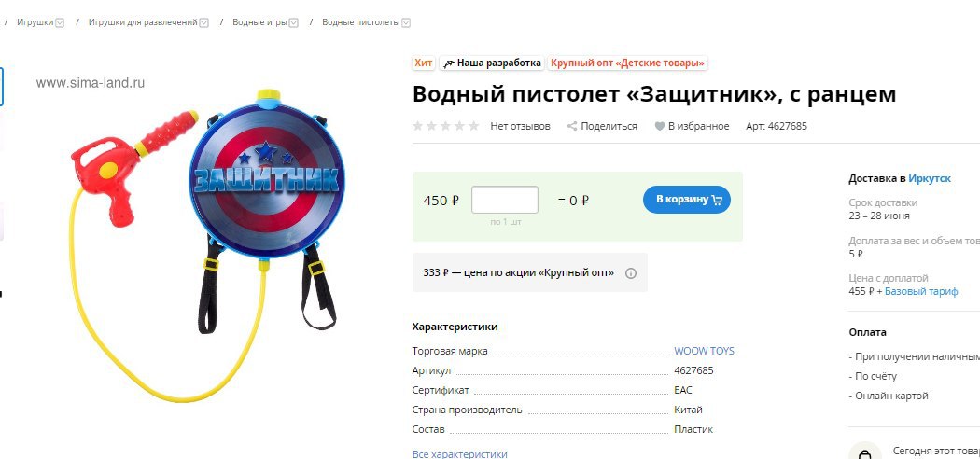
Task: Click the share icon Поделиться
Action: tap(571, 126)
